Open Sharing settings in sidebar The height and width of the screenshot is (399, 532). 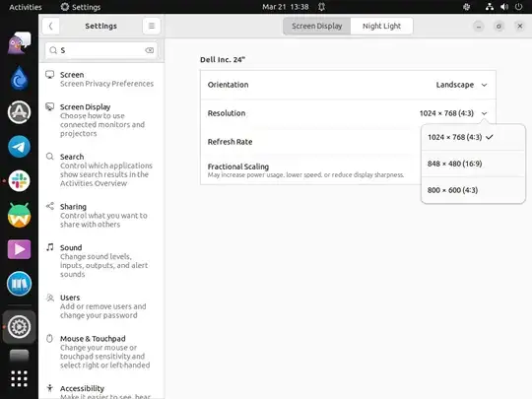(x=101, y=216)
